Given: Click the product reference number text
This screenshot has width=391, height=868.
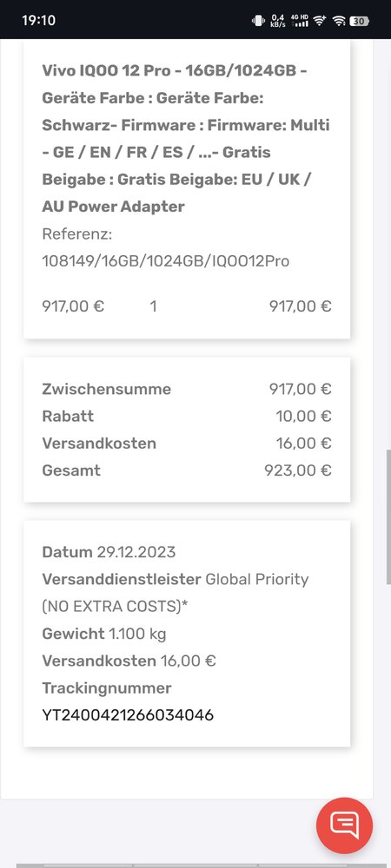Looking at the screenshot, I should click(x=166, y=247).
